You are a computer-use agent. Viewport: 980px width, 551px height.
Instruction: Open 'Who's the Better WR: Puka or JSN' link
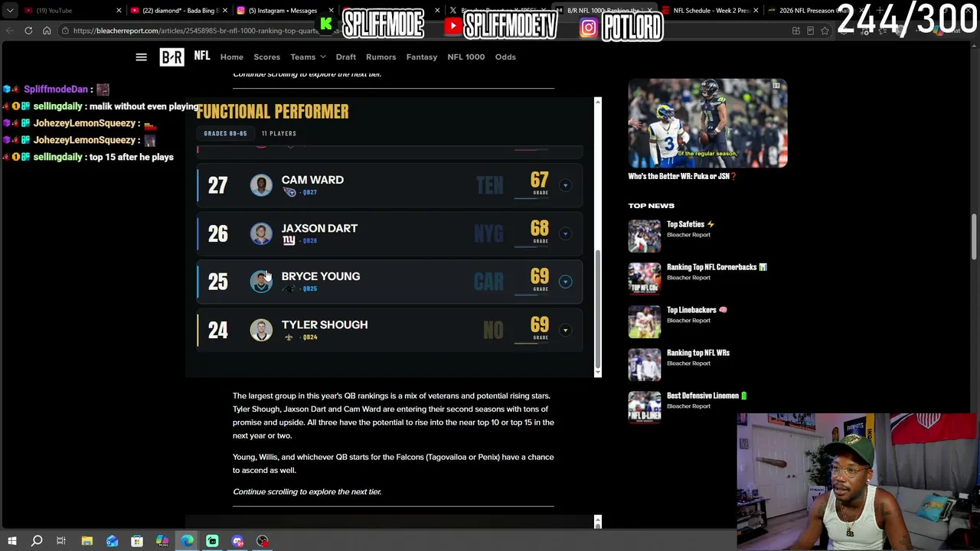click(682, 176)
